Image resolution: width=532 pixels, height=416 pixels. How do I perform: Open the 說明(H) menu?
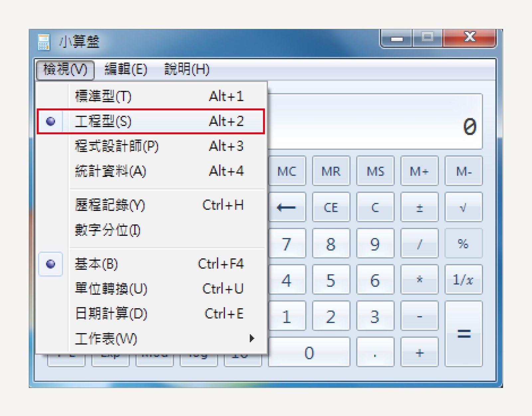click(187, 70)
